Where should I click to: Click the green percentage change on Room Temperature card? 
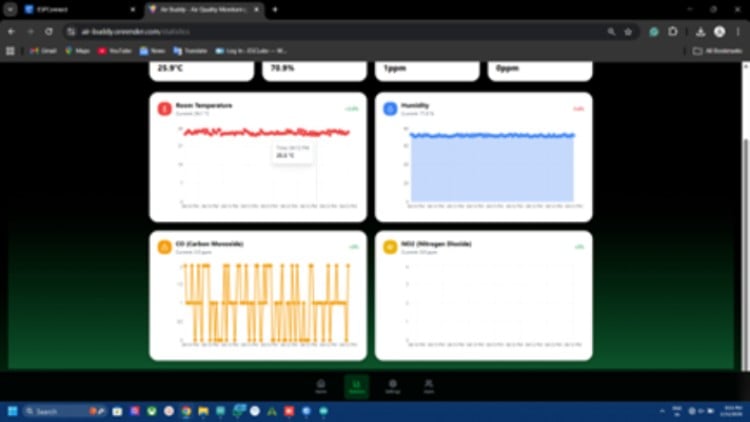tap(352, 109)
